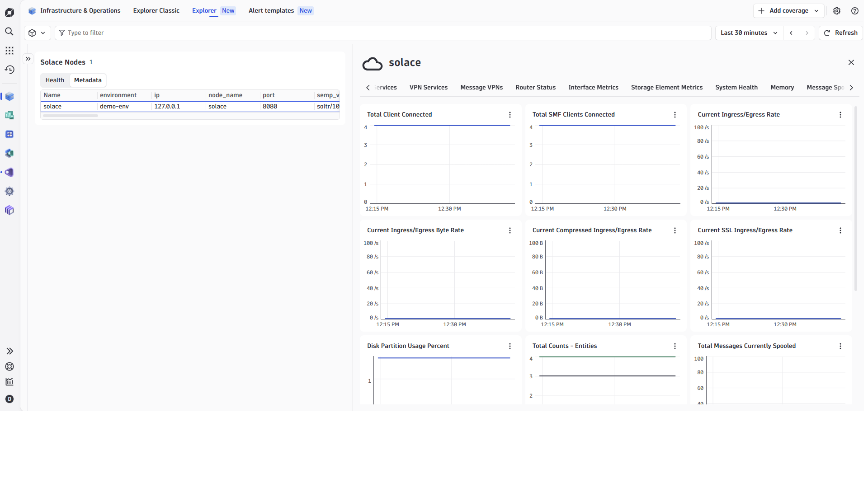868x488 pixels.
Task: Expand the sidebar with the double chevron at its bottom
Action: [9, 351]
